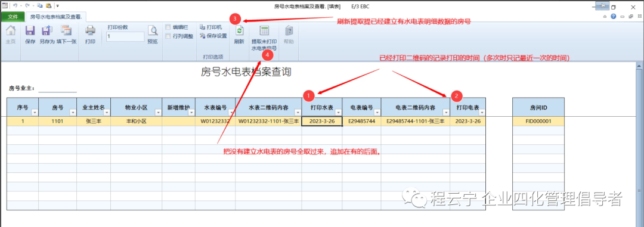Click the green 刷新 refresh icon

239,31
